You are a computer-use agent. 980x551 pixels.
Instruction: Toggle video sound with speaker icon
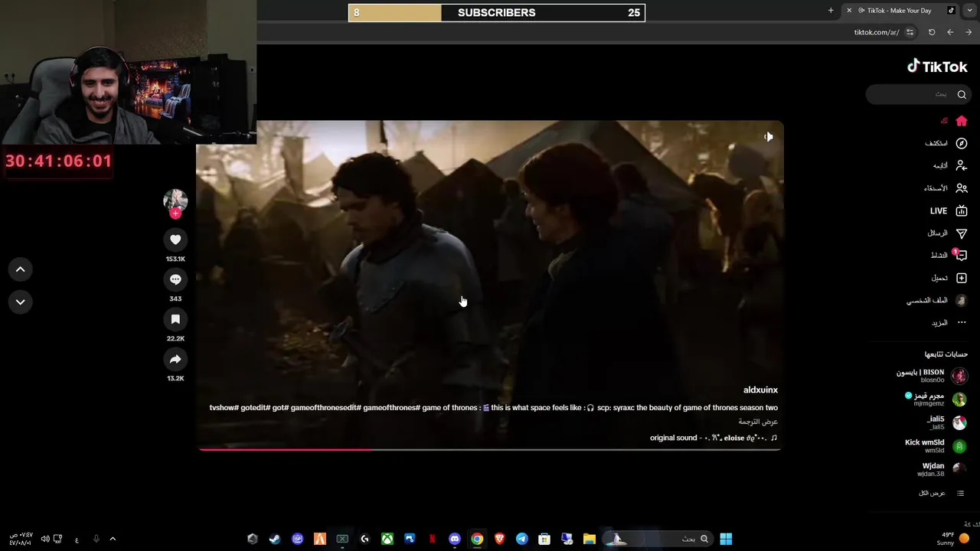[x=768, y=136]
